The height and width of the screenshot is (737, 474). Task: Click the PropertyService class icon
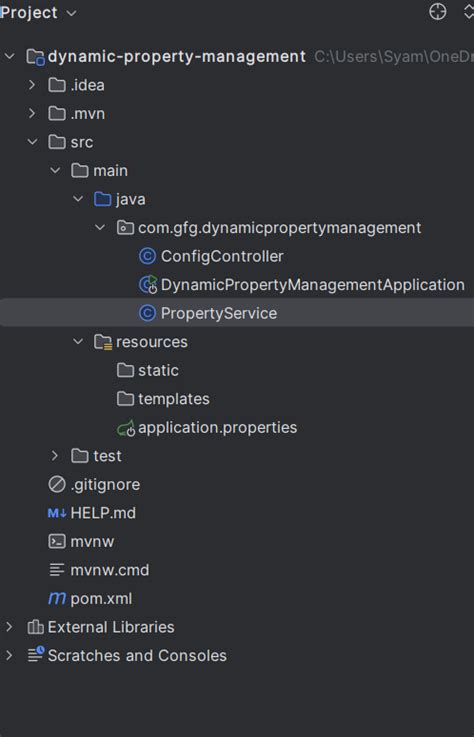[x=147, y=314]
